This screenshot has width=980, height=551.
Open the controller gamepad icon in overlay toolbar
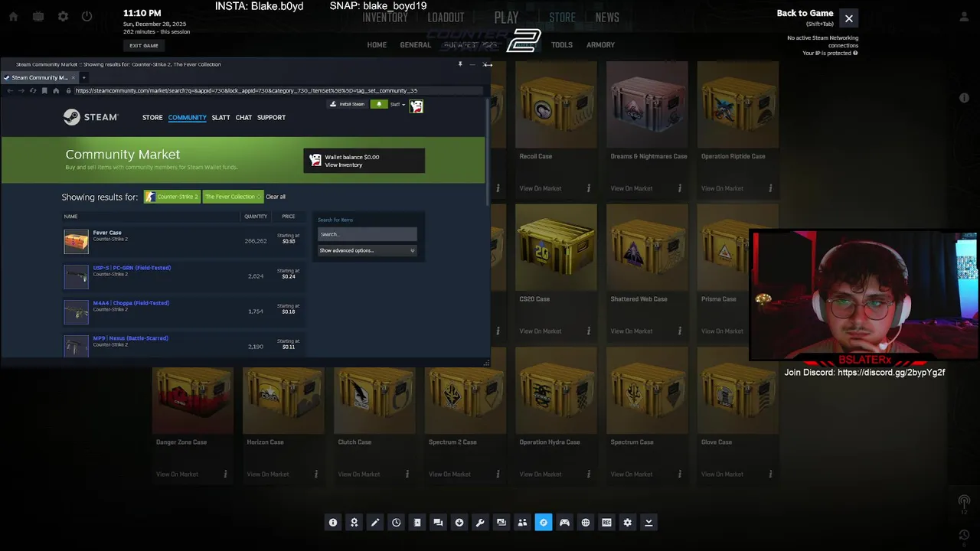564,523
